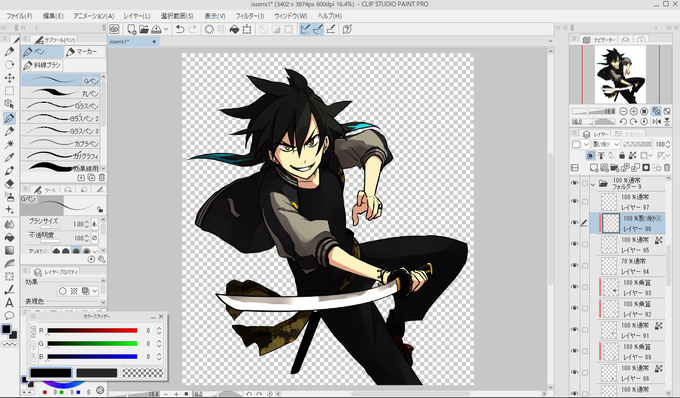
Task: Toggle Snap to Grid icon
Action: [x=331, y=29]
